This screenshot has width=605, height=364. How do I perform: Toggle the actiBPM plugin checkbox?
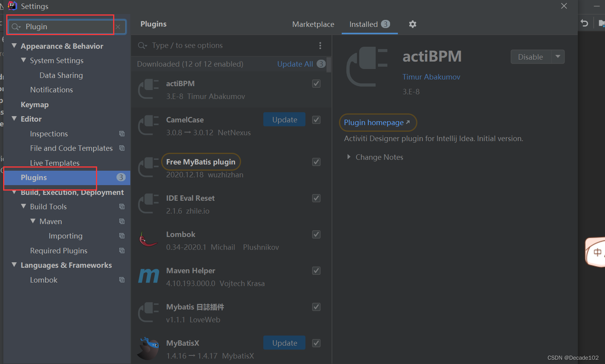click(316, 83)
